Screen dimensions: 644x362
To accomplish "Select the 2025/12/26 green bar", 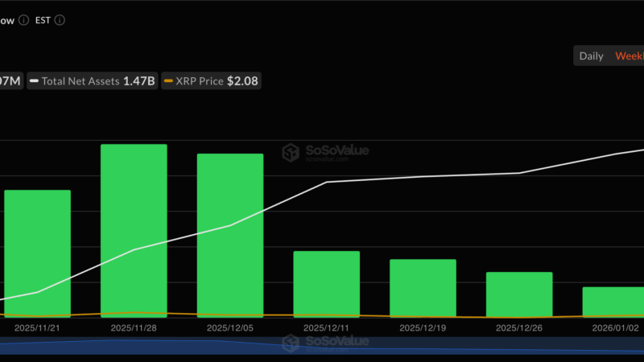I will coord(519,294).
